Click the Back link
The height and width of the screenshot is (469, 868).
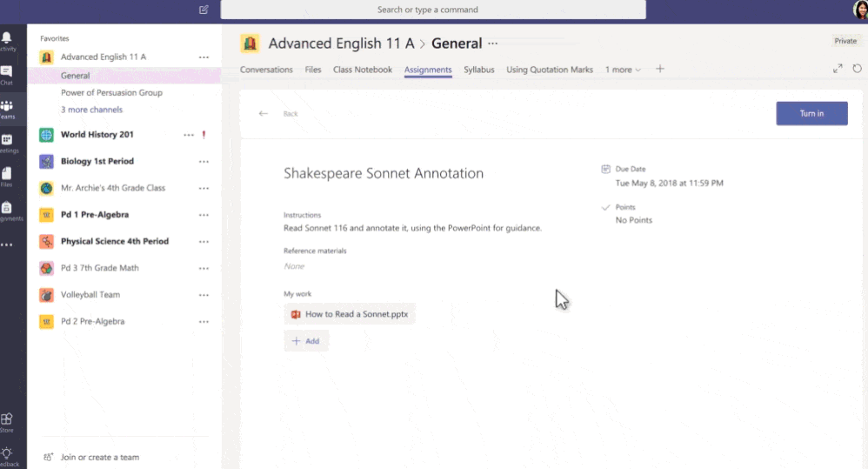[x=290, y=113]
